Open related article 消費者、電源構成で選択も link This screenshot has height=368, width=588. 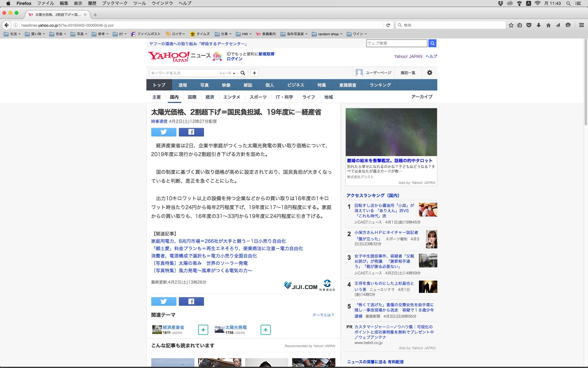(204, 256)
